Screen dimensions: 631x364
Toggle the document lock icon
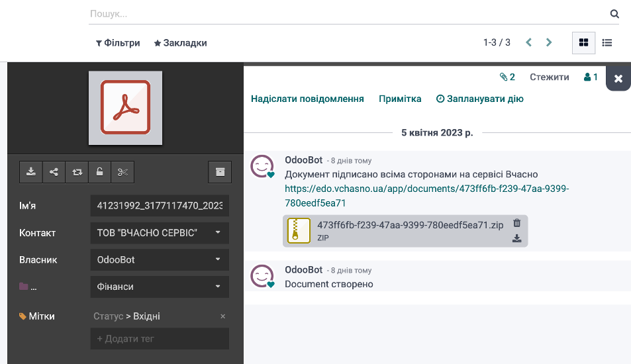coord(99,172)
